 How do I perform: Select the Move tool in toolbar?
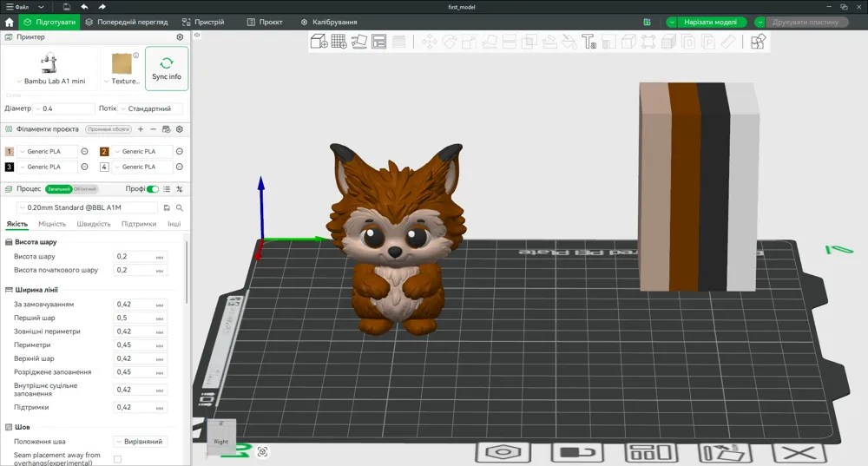(x=429, y=42)
